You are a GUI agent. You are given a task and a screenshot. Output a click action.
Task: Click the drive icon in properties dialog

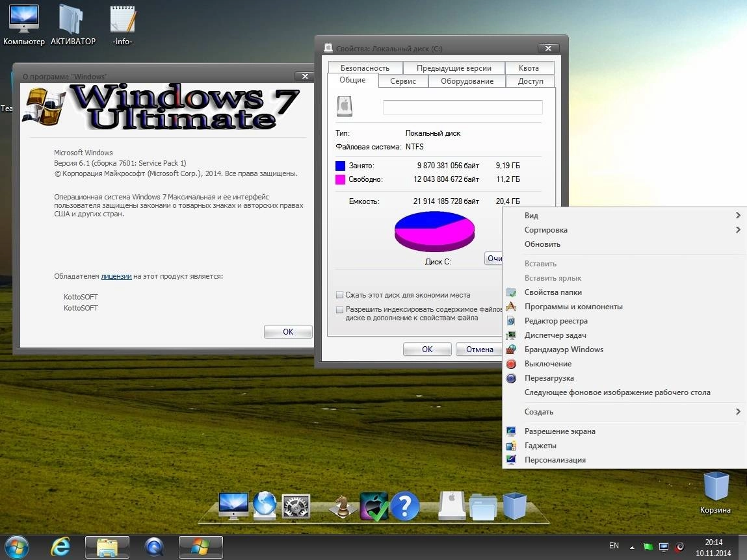coord(345,106)
